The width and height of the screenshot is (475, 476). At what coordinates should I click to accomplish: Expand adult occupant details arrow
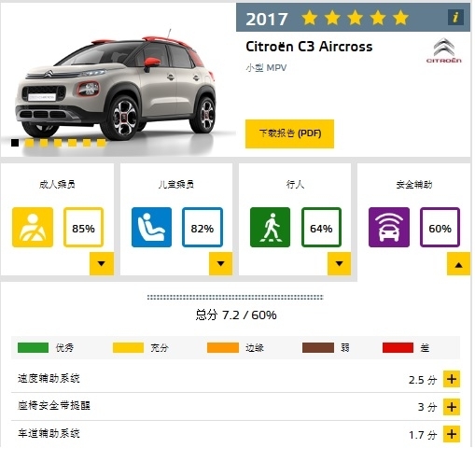(102, 265)
